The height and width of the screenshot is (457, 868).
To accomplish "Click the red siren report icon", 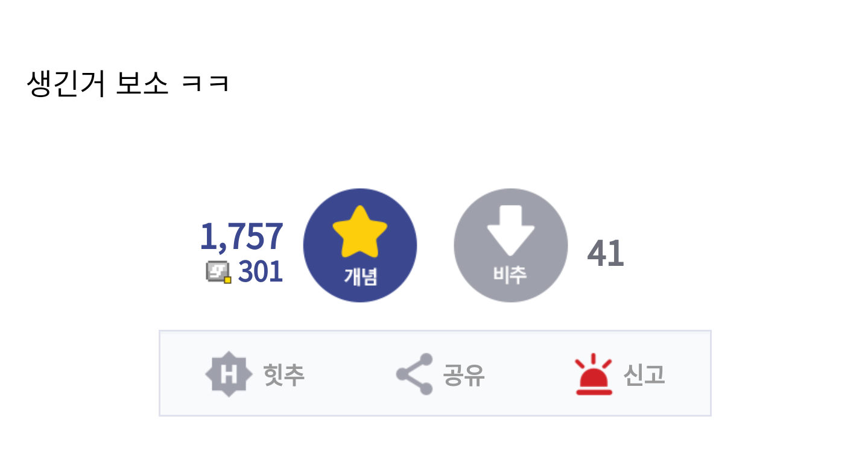I will click(x=594, y=374).
